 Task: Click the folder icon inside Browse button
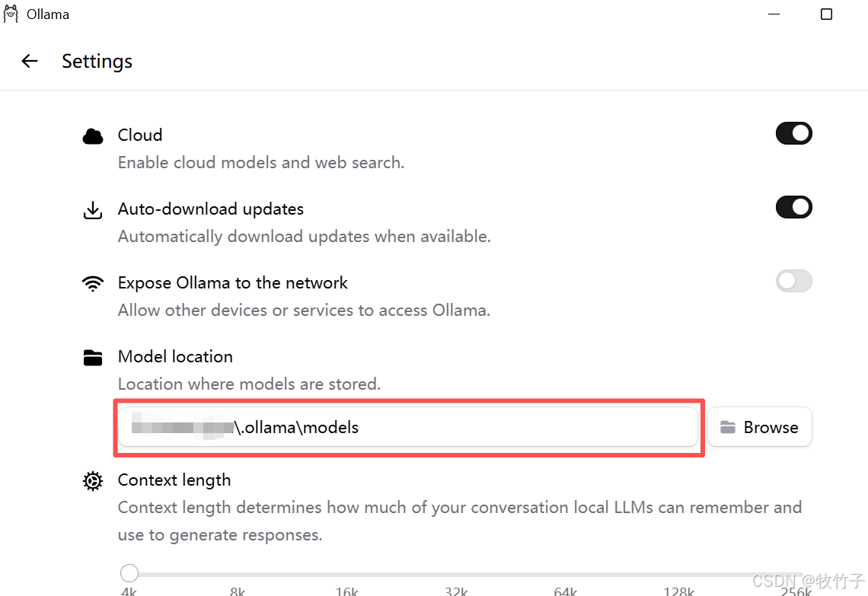pos(728,427)
